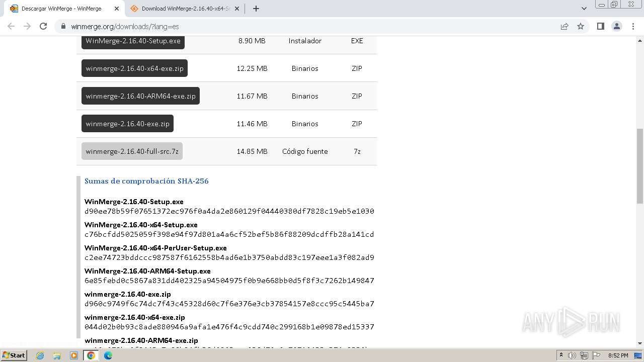Open a new browser tab
Viewport: 644px width, 362px height.
click(x=256, y=9)
